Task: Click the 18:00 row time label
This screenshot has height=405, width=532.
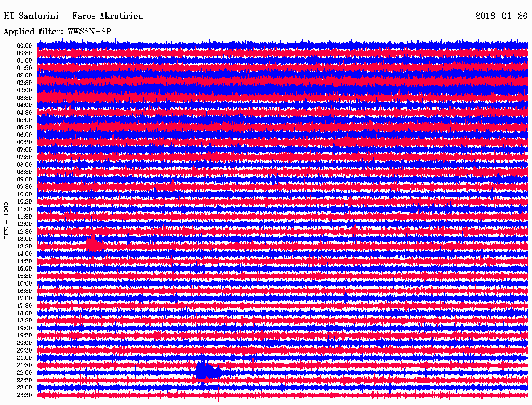Action: 24,313
